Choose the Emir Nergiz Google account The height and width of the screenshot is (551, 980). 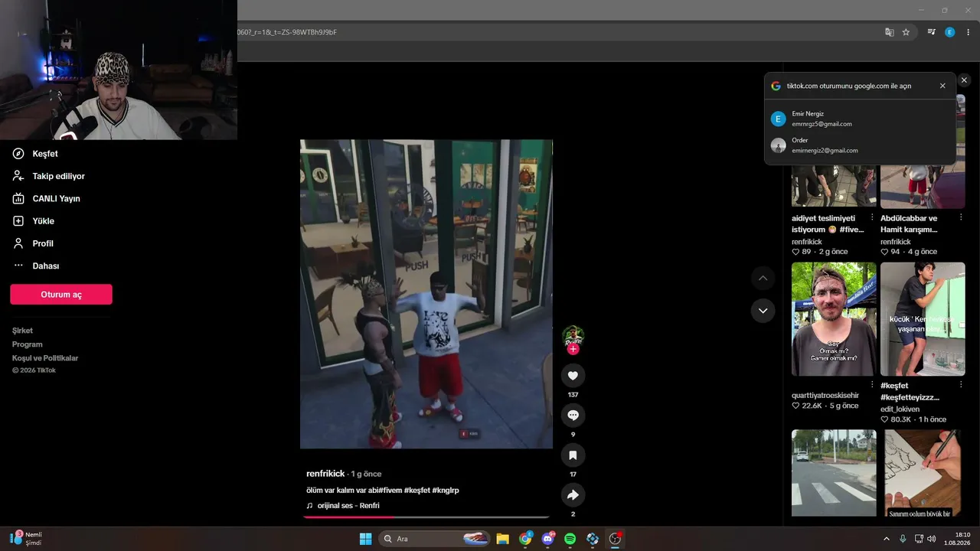(860, 119)
